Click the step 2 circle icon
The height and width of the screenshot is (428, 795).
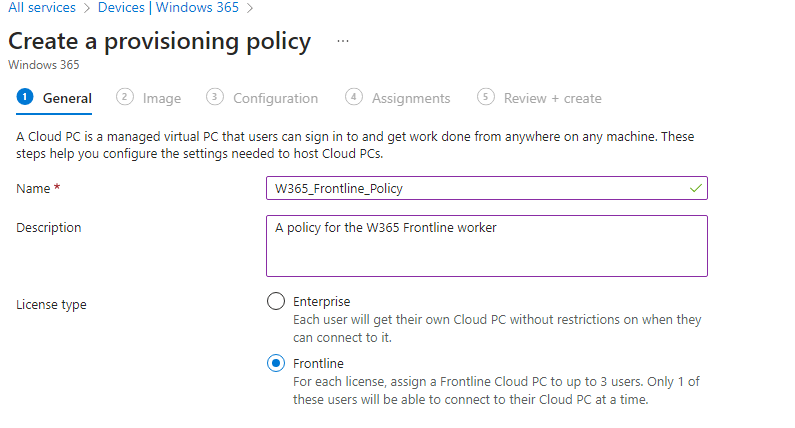(x=125, y=96)
